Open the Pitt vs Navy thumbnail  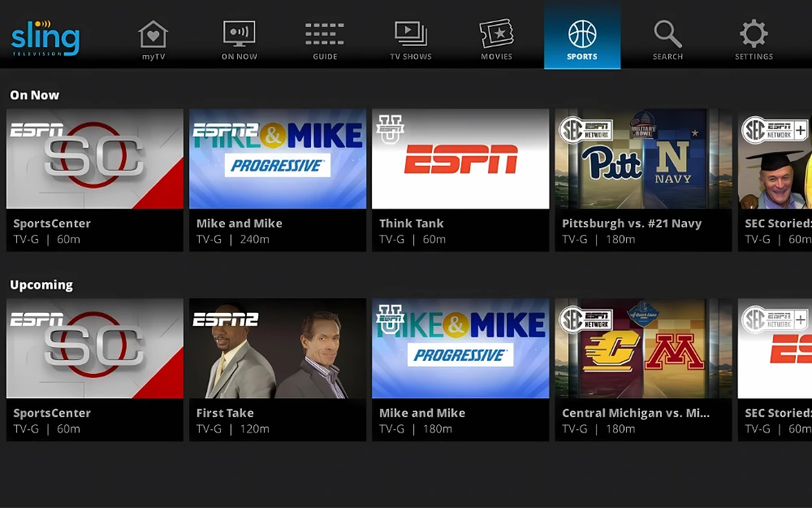click(x=643, y=158)
